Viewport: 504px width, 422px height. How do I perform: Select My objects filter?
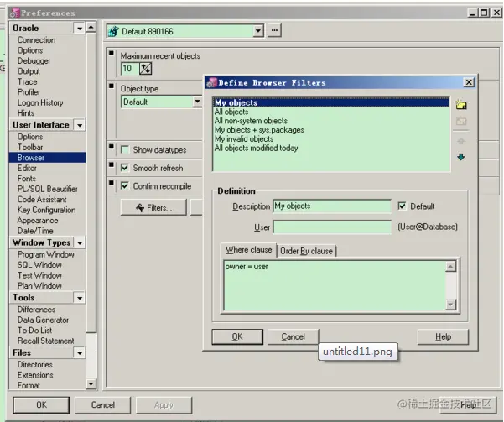(x=331, y=102)
